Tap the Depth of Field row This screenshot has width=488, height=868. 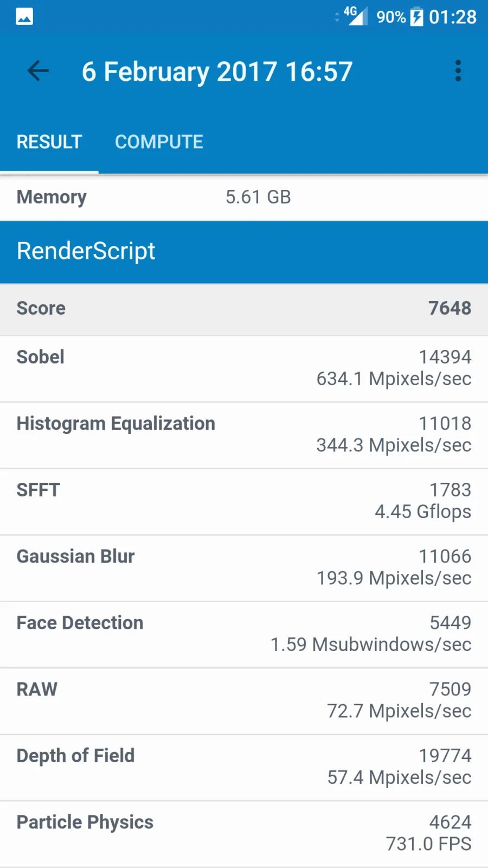pyautogui.click(x=244, y=768)
